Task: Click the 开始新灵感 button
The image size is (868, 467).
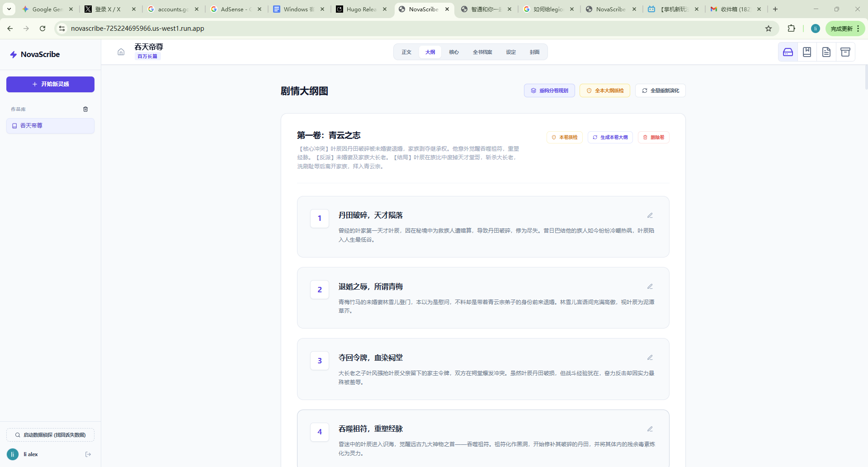Action: [50, 84]
